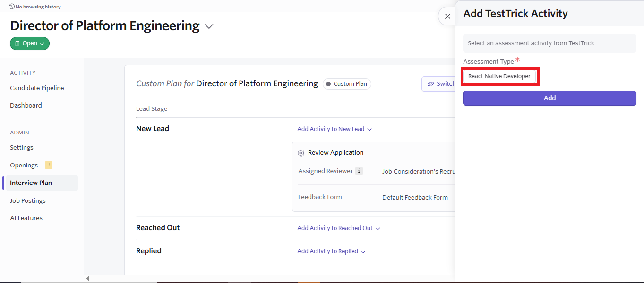
Task: Click the Review Application gear icon
Action: (x=301, y=153)
